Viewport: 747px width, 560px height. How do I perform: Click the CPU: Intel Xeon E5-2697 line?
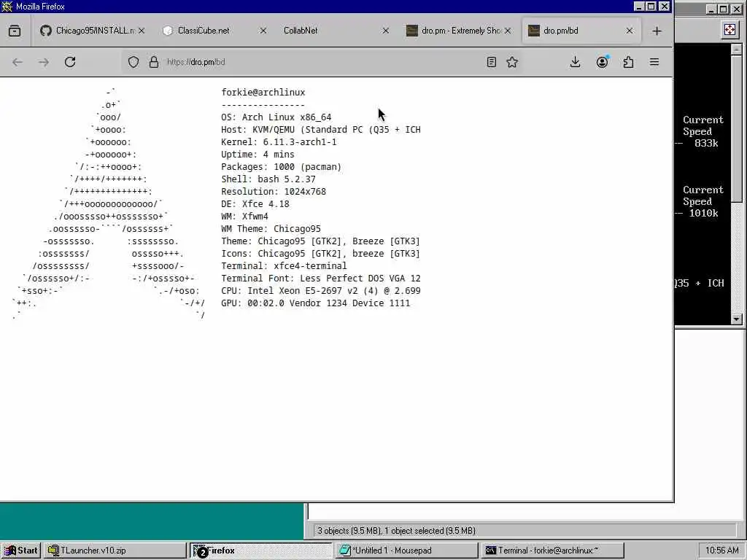[321, 290]
